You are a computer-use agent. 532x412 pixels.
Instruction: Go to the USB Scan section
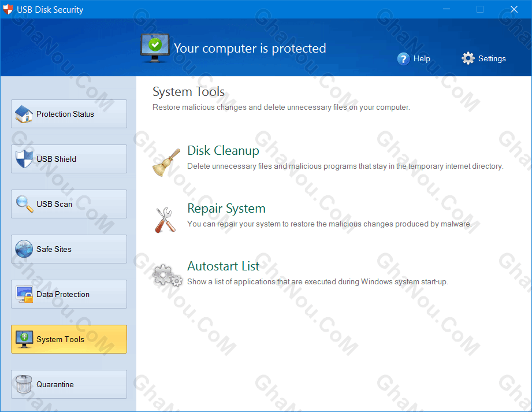[69, 204]
